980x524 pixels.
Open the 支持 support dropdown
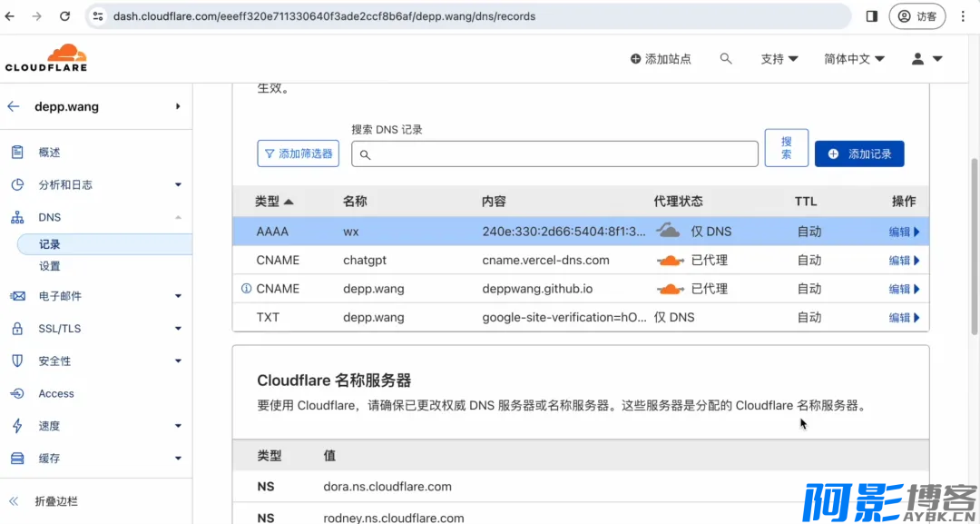point(779,59)
